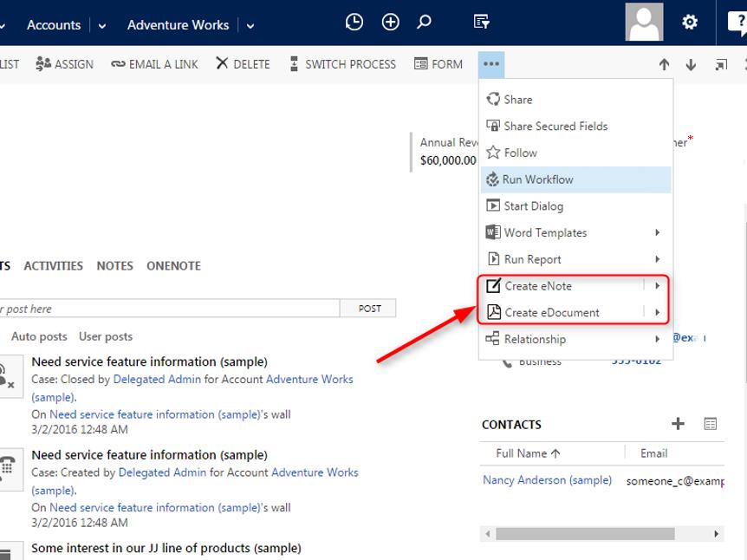Click into the post text field

tap(169, 309)
